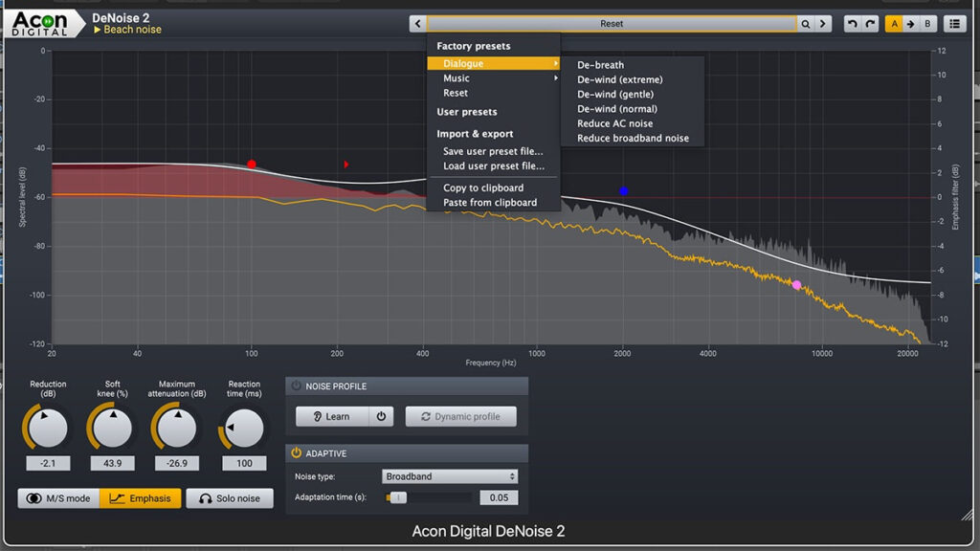Select the blue emphasis filter point

(x=624, y=191)
